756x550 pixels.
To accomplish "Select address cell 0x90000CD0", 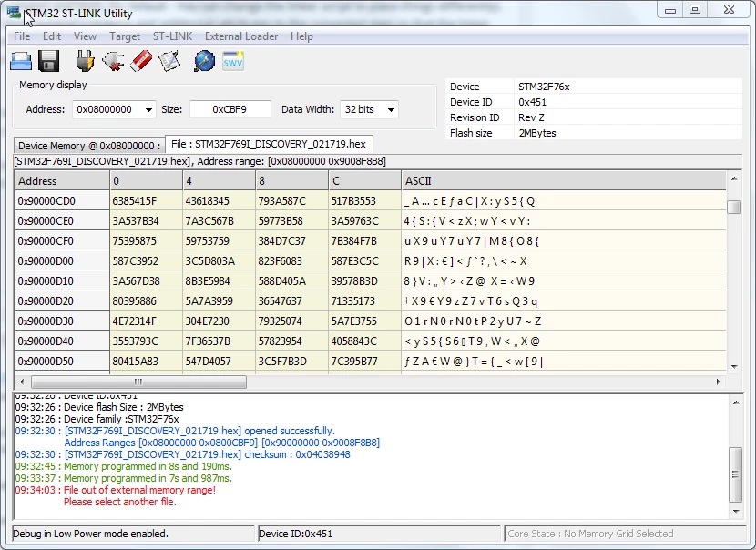I will point(62,201).
